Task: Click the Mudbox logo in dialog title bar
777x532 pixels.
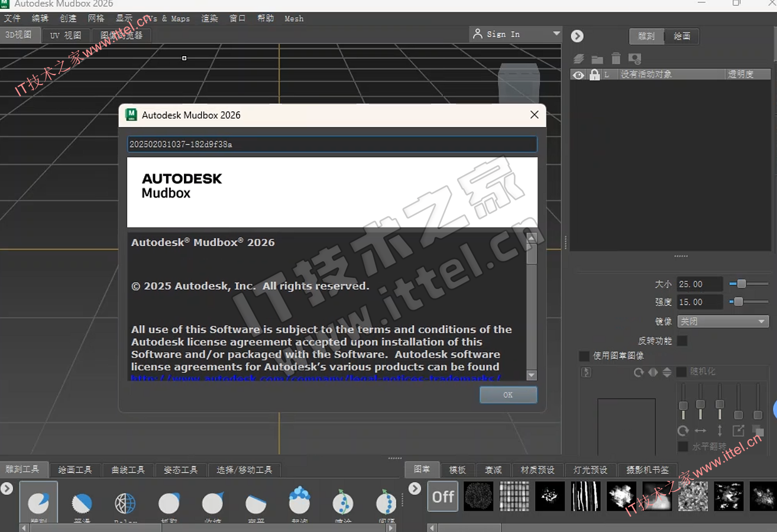Action: (131, 115)
